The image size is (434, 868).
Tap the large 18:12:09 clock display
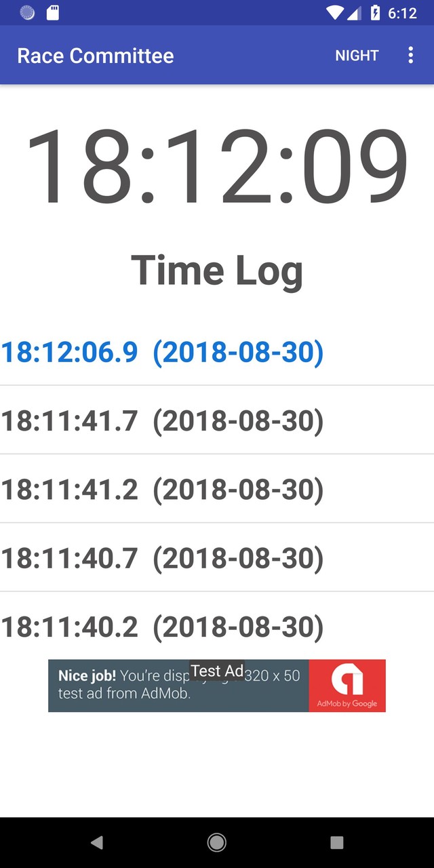pos(217,166)
